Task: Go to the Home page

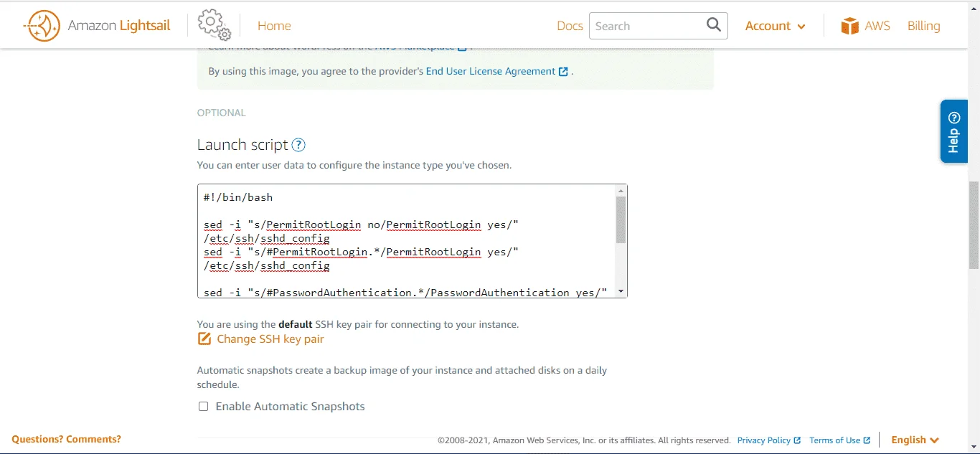Action: (x=274, y=26)
